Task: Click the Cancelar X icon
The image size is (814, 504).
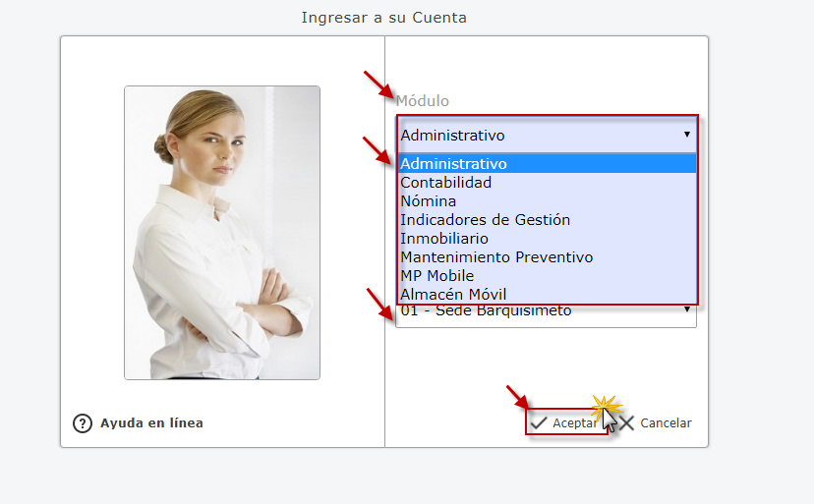Action: tap(626, 423)
